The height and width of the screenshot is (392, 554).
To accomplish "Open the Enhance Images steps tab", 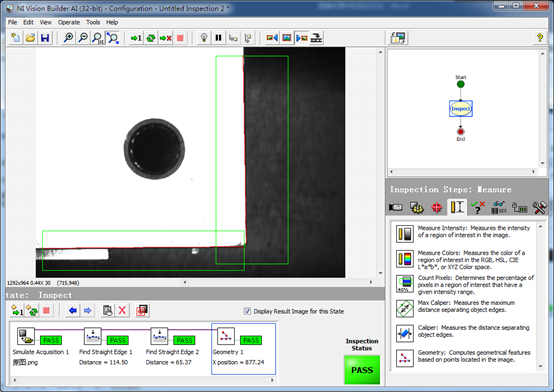I will [417, 207].
